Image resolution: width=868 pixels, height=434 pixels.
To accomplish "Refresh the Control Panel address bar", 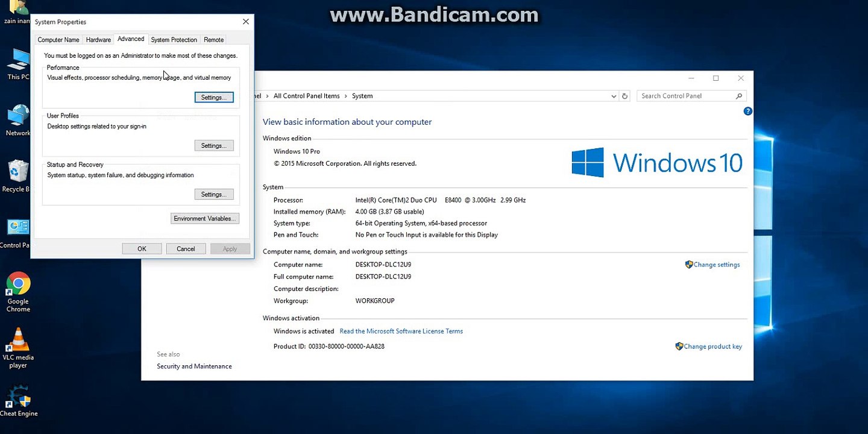I will tap(625, 96).
